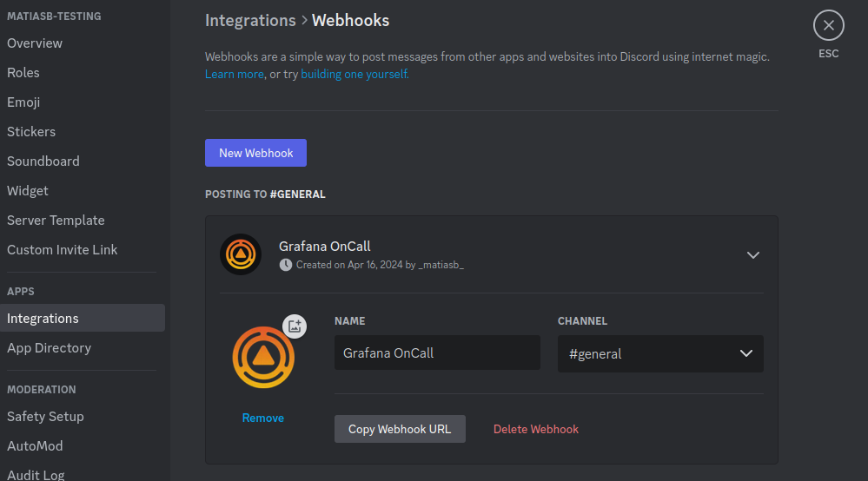Click the upload image icon on avatar
This screenshot has height=481, width=868.
295,326
